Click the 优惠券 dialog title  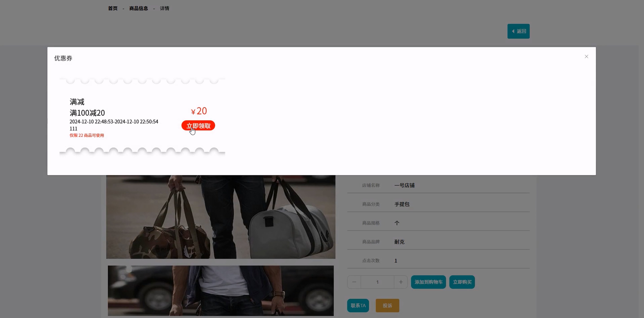[63, 58]
